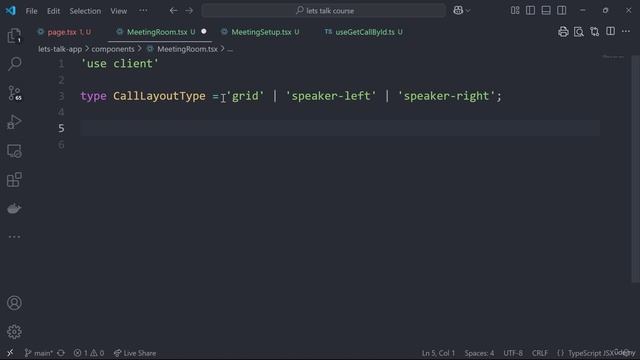Go forward in navigation history

coord(189,11)
